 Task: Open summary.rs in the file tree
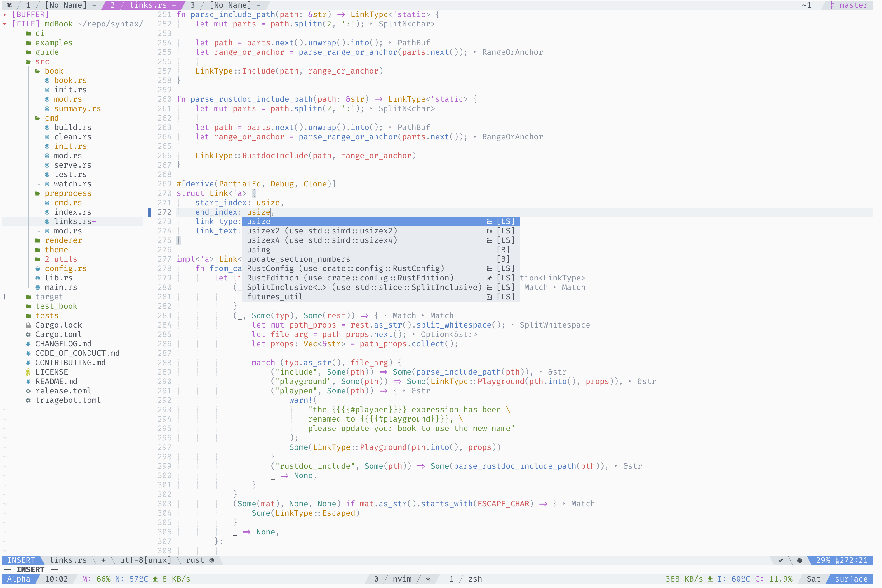(x=77, y=109)
